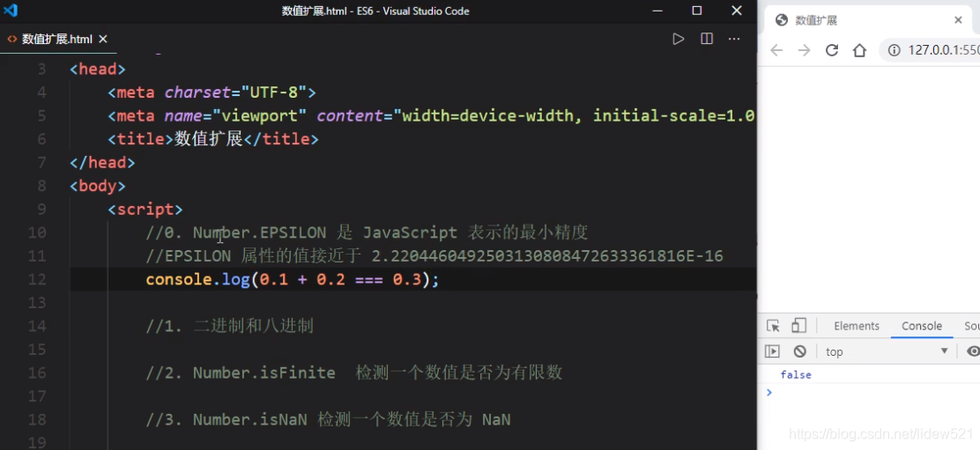Viewport: 980px width, 450px height.
Task: Click Number.EPSILON comment on line 10
Action: pos(259,232)
